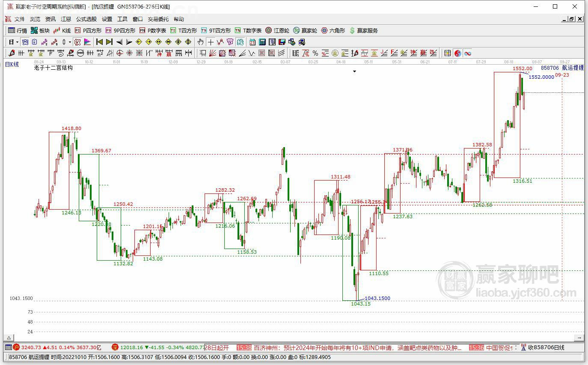
Task: Jump to first bar icon
Action: coord(99,42)
